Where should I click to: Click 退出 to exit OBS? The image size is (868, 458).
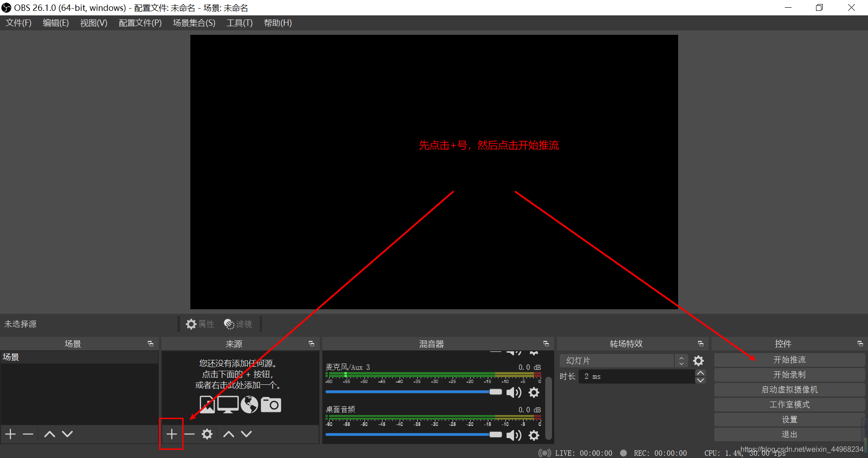789,434
